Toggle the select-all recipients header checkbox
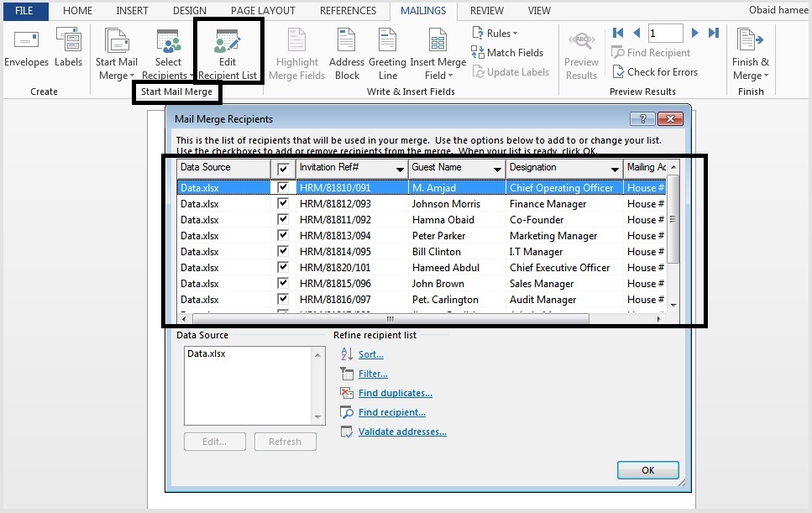The height and width of the screenshot is (513, 812). 283,168
